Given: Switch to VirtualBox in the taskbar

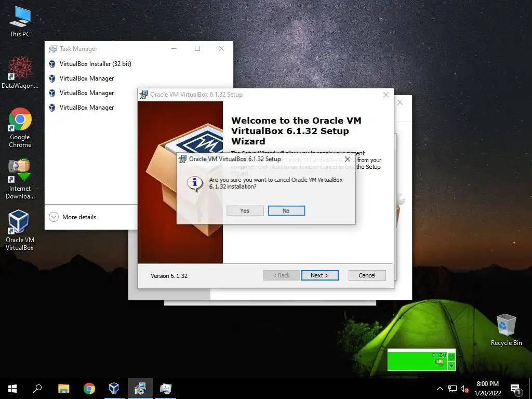Looking at the screenshot, I should click(114, 389).
